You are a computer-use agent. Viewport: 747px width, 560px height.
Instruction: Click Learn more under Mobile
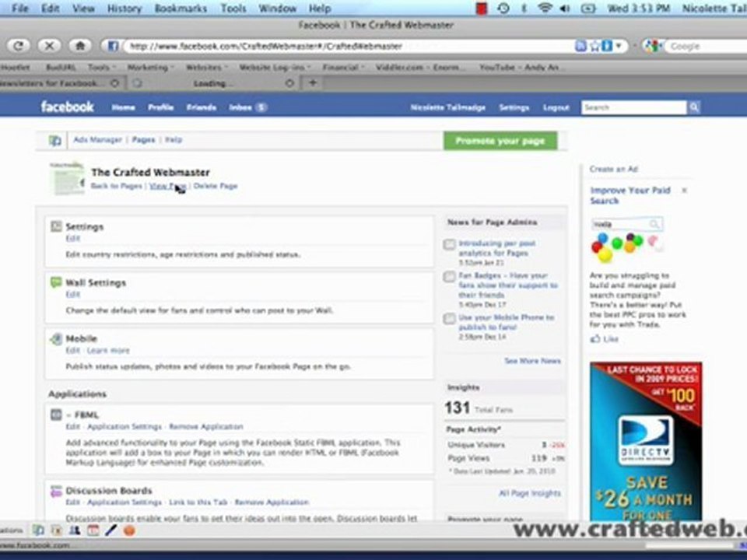coord(108,351)
